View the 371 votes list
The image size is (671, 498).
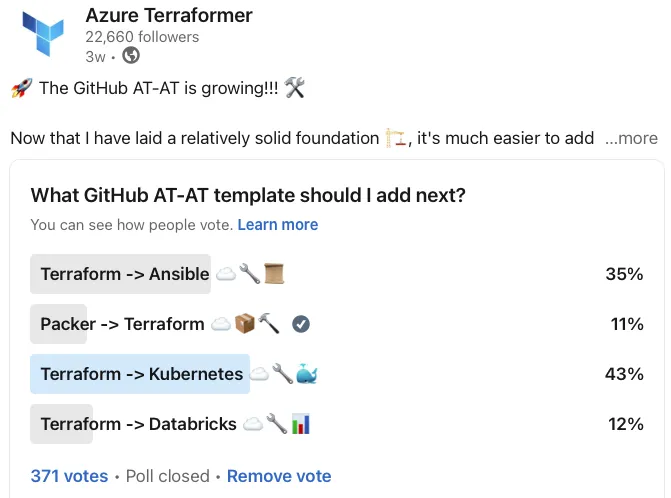point(69,476)
